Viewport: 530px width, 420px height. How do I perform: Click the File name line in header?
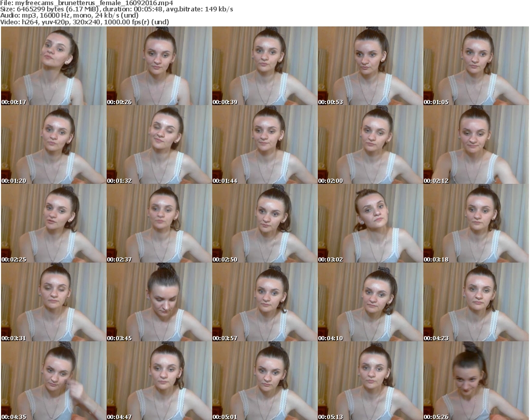tap(87, 3)
